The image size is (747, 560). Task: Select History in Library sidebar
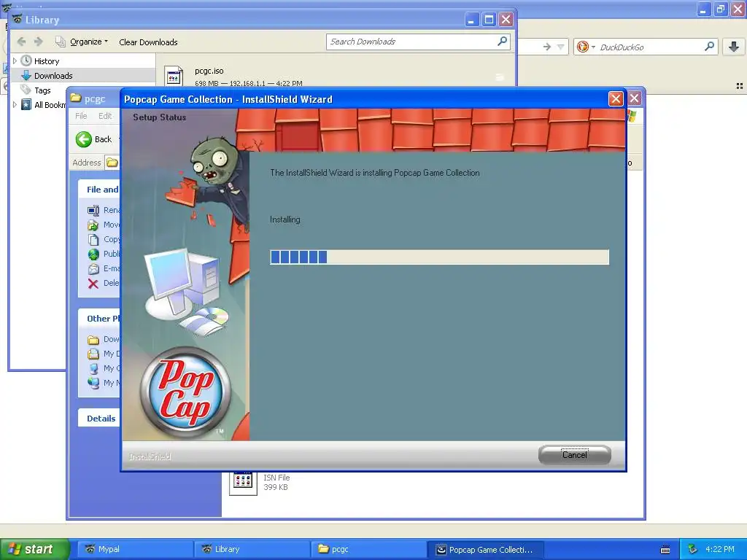point(47,61)
